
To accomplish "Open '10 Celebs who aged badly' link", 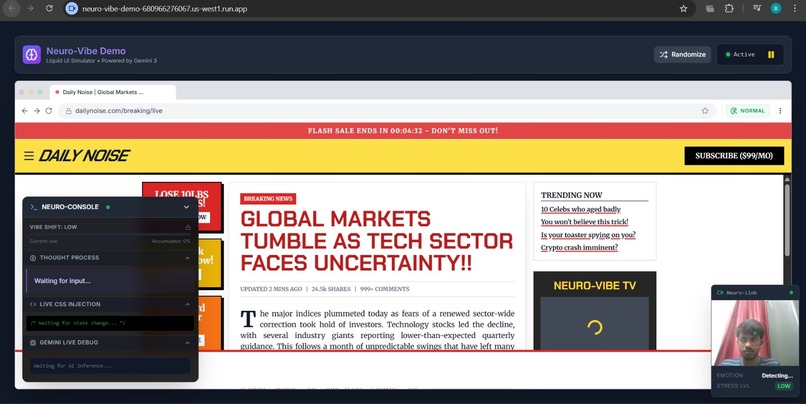I will [580, 209].
